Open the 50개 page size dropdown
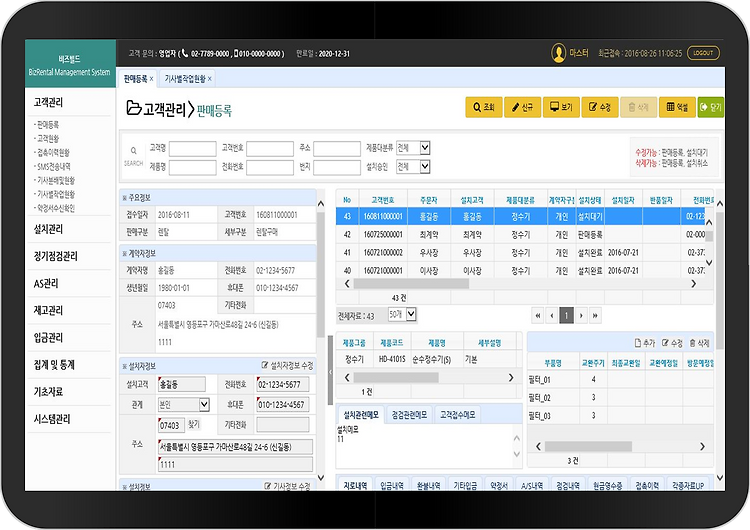 (x=410, y=314)
